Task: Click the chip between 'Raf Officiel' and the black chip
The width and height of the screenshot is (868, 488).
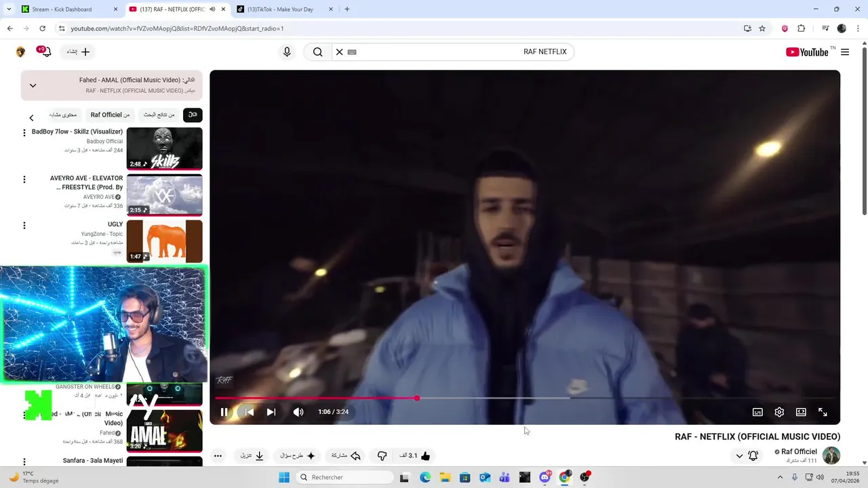Action: coord(159,115)
